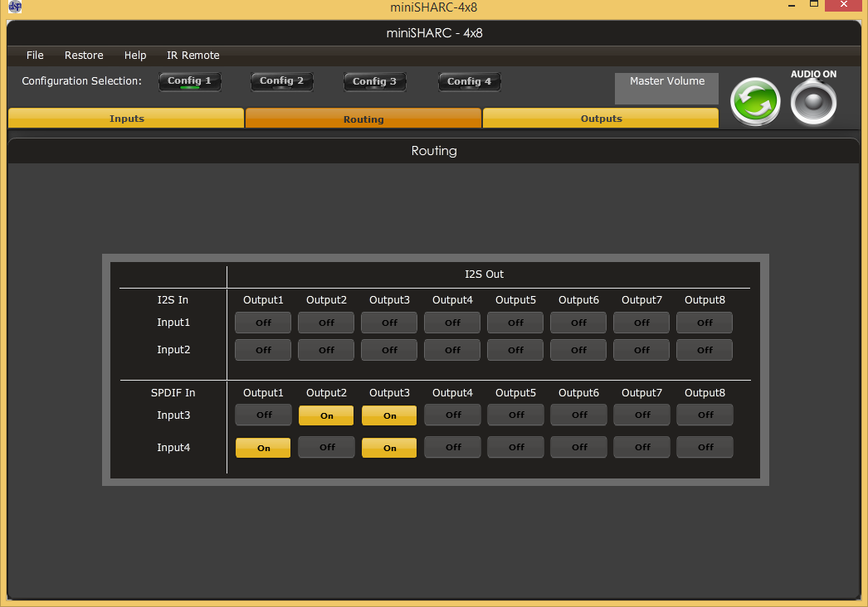The height and width of the screenshot is (607, 868).
Task: Open the Help menu
Action: (x=135, y=56)
